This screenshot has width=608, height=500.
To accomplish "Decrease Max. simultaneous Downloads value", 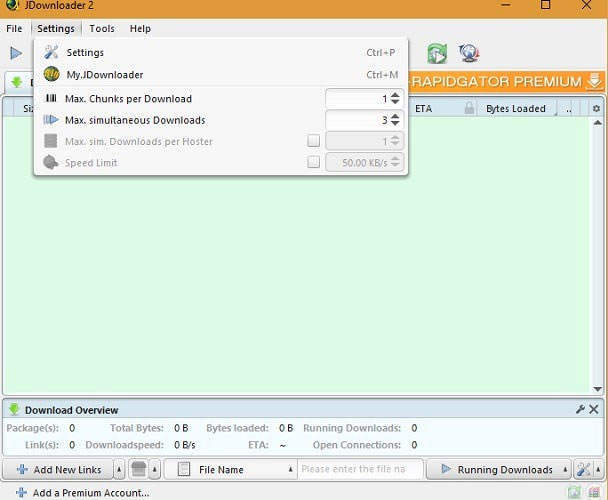I will pos(395,123).
